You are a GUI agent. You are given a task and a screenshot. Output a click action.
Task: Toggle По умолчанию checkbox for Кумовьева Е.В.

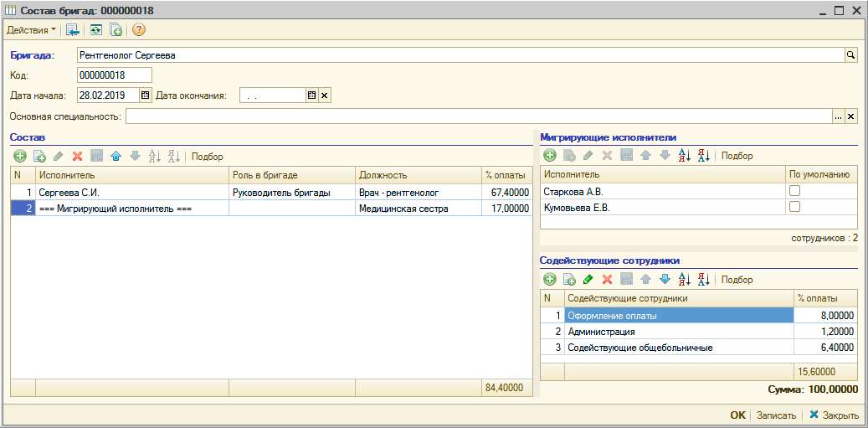point(795,207)
